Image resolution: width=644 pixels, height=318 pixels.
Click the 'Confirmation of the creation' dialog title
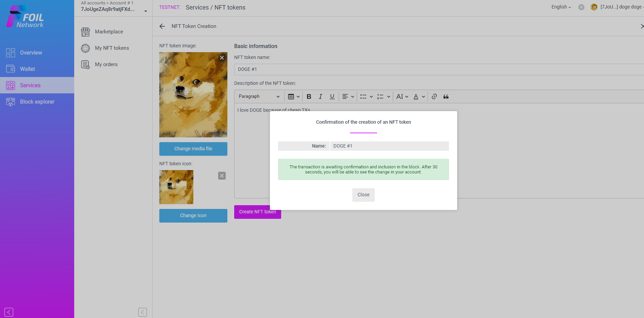(364, 122)
